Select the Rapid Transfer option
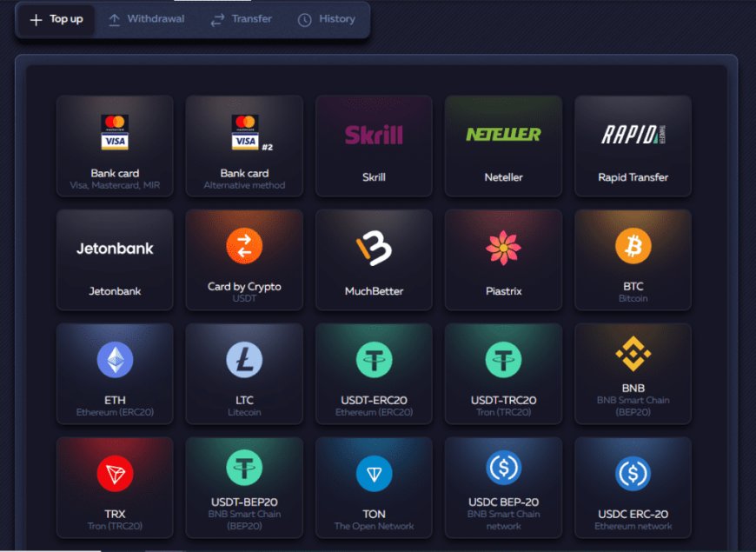The image size is (756, 552). click(633, 146)
